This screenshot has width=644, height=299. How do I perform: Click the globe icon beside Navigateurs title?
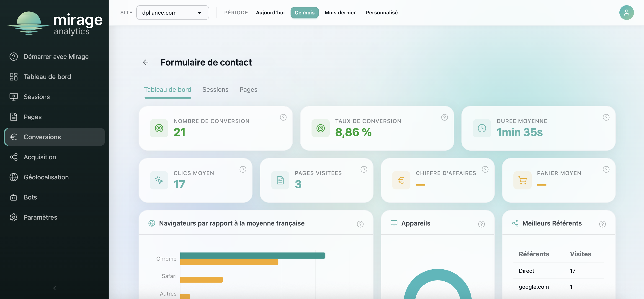152,223
